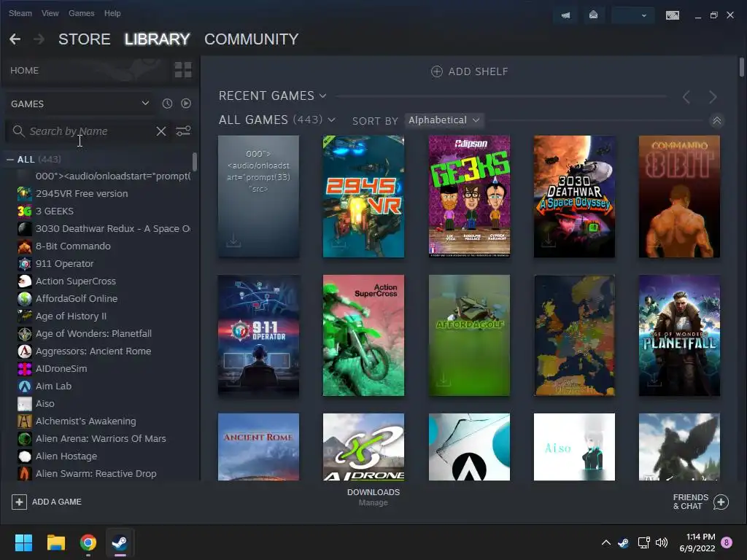Select AffordaGolf Online in list
This screenshot has height=560, width=747.
(76, 298)
